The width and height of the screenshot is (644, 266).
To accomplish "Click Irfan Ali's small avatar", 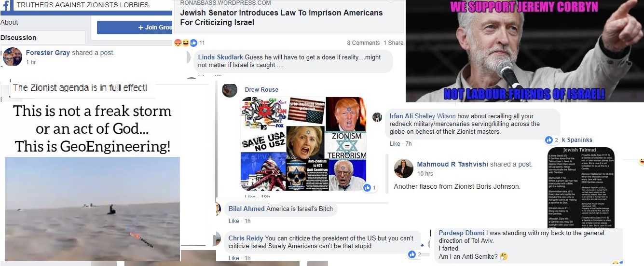I will [x=377, y=117].
